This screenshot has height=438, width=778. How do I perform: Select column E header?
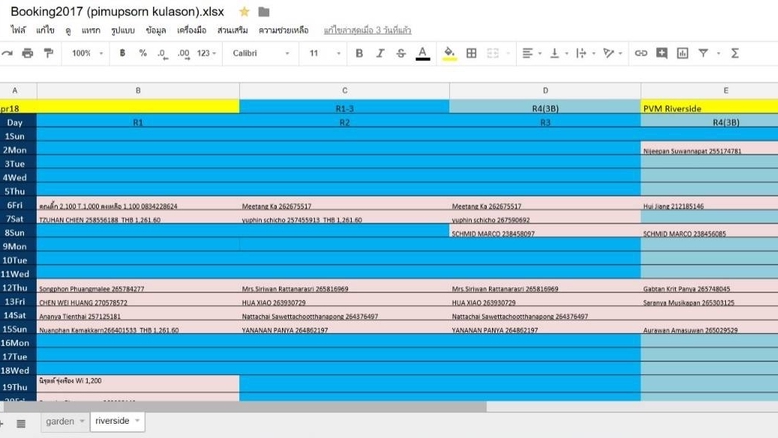pos(710,91)
